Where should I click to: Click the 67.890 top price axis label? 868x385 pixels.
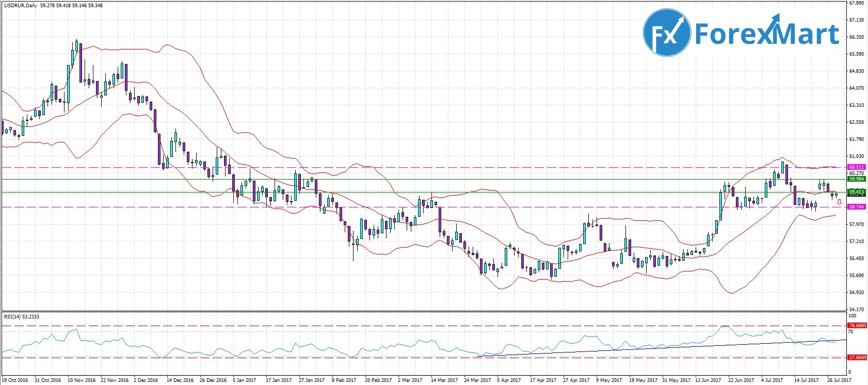857,3
